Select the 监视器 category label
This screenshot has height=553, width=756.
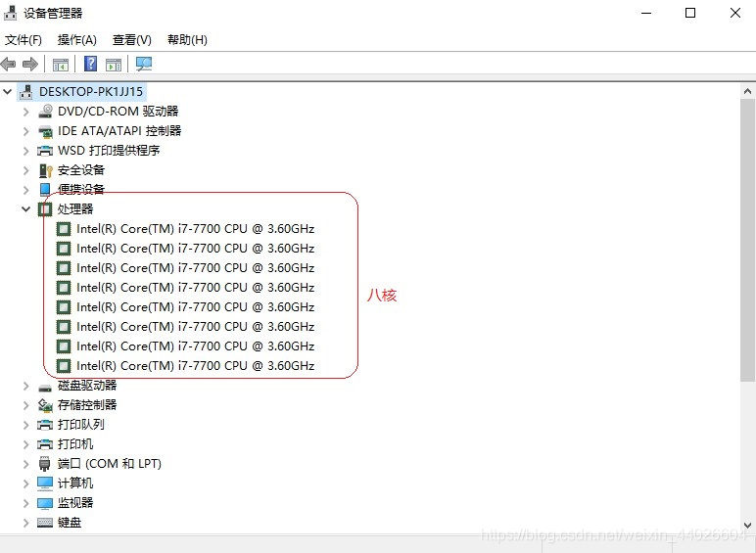(x=75, y=503)
